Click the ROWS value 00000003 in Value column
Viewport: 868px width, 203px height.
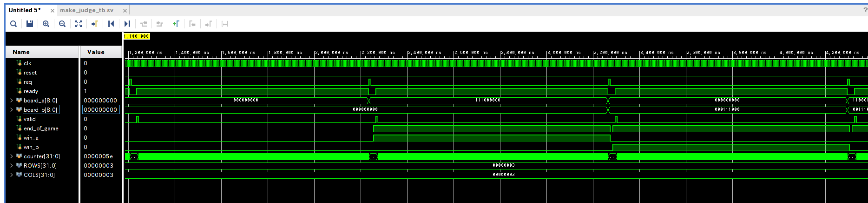click(x=99, y=165)
